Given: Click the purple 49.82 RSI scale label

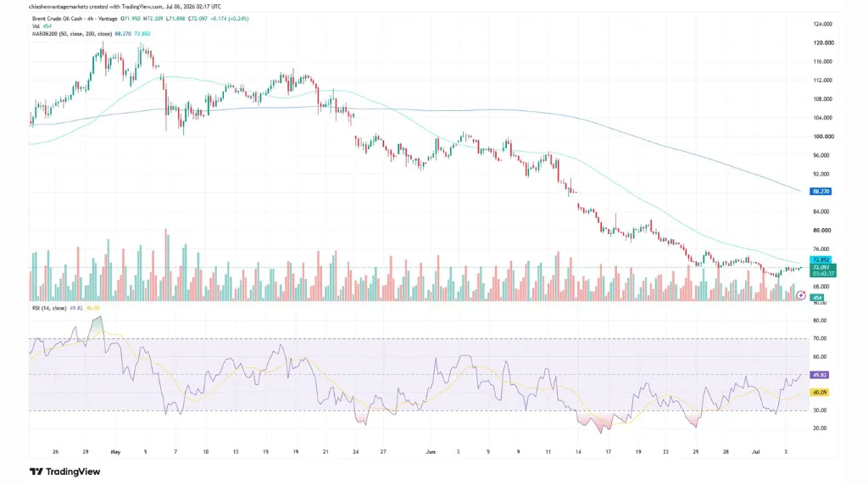Looking at the screenshot, I should 820,375.
